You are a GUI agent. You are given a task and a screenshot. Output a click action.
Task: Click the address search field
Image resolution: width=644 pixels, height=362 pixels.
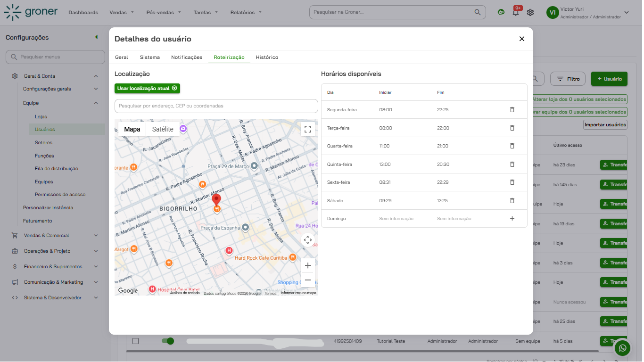(x=216, y=106)
